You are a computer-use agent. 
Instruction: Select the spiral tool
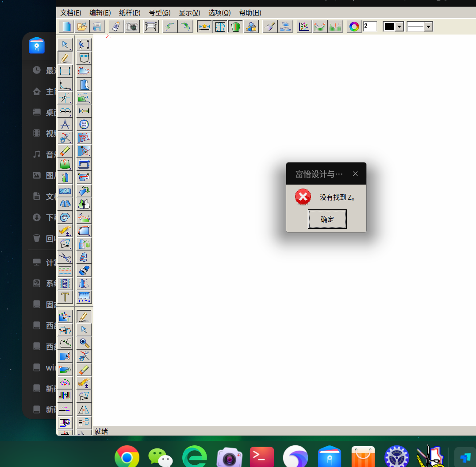(x=65, y=217)
